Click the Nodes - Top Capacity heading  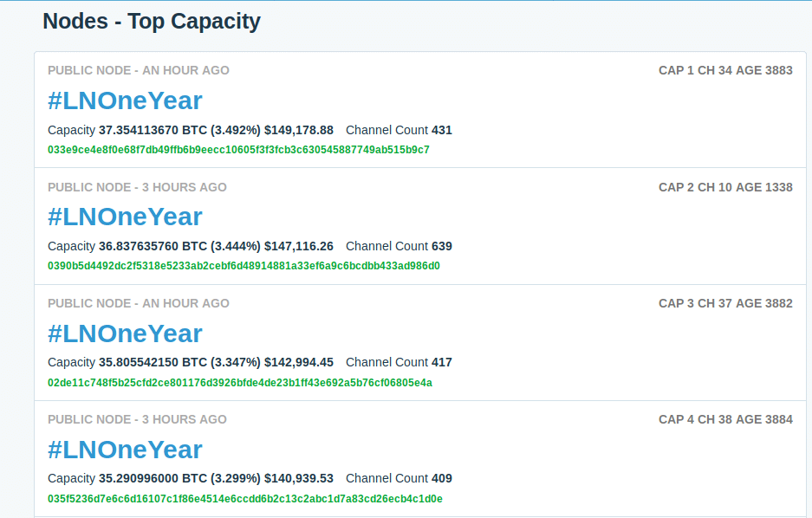[x=152, y=22]
